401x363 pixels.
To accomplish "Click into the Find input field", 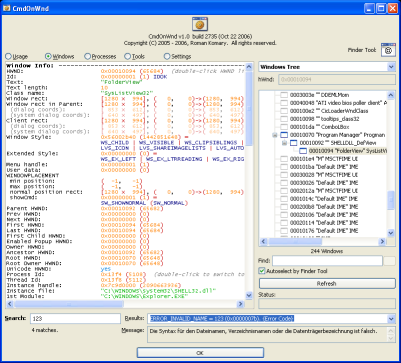I will [x=327, y=261].
